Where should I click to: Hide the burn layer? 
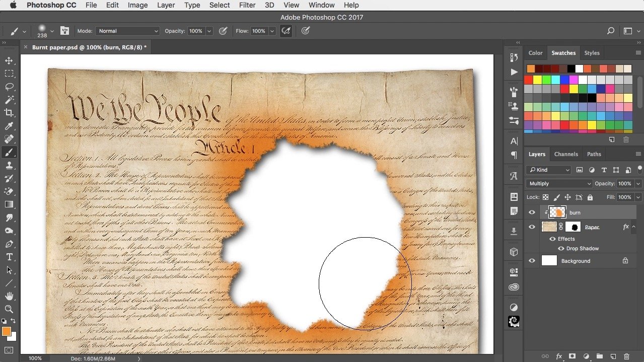point(532,212)
